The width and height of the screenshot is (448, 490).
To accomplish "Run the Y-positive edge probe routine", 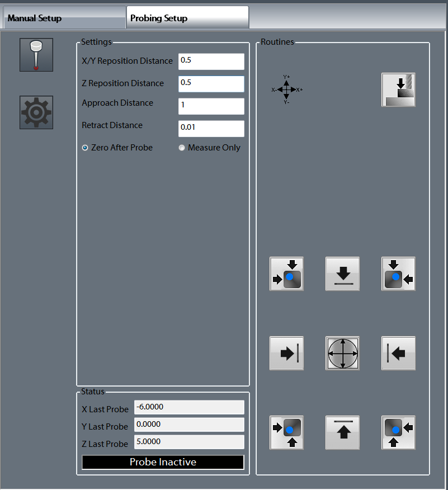I will click(x=342, y=432).
